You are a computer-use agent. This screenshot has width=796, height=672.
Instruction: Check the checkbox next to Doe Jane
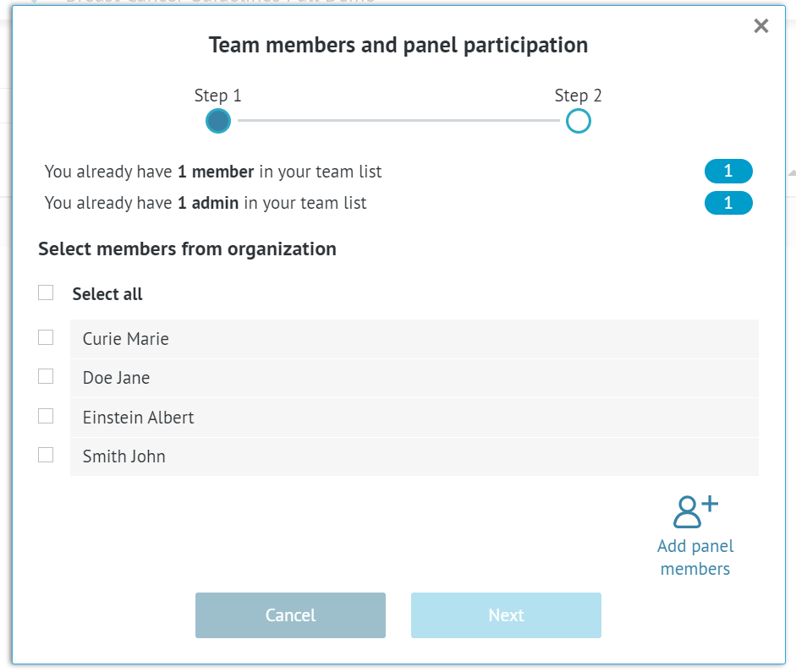(x=46, y=376)
